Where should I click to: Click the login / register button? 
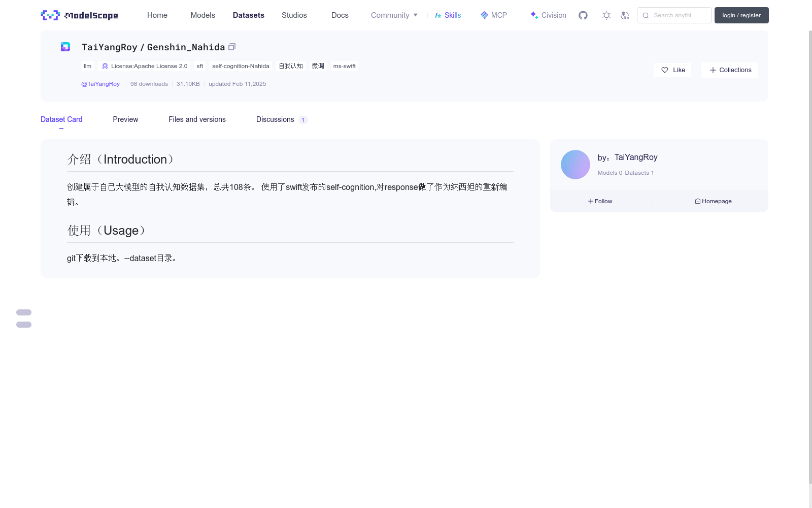click(741, 15)
